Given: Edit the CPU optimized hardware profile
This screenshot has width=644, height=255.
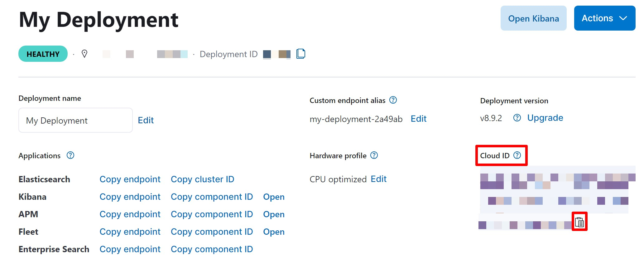Looking at the screenshot, I should click(x=378, y=179).
